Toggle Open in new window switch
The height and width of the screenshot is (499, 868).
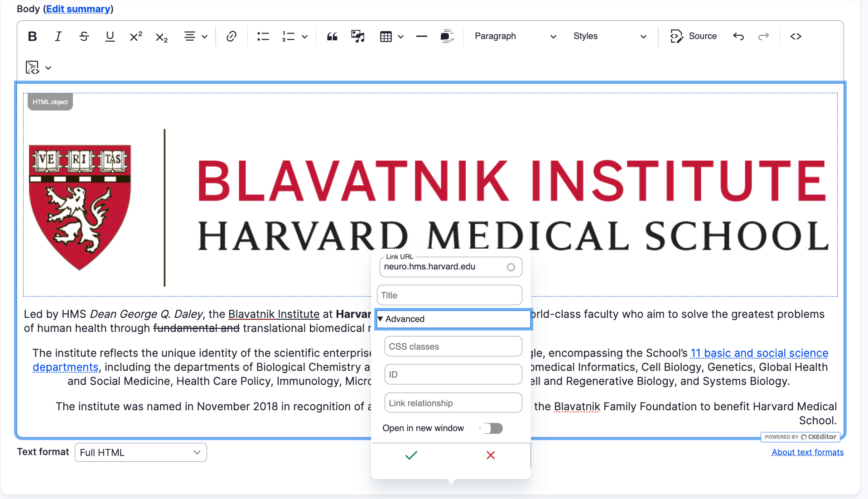[x=492, y=428]
